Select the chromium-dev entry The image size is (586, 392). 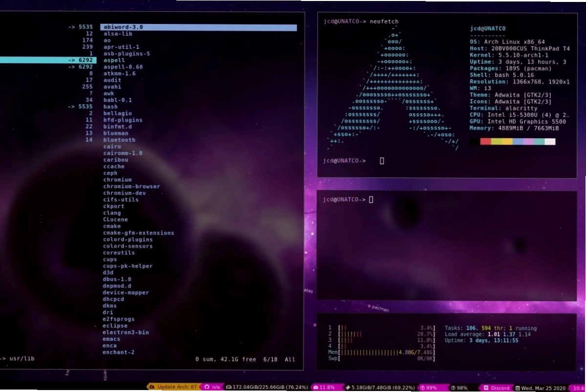coord(125,193)
